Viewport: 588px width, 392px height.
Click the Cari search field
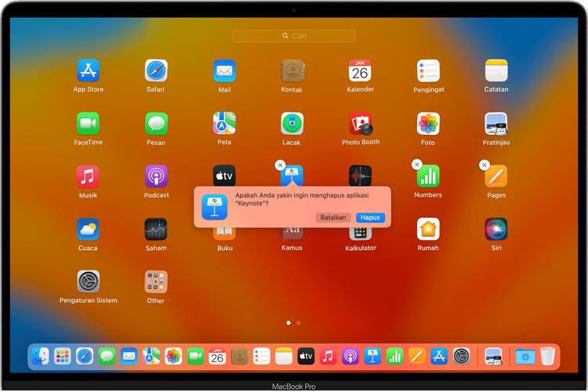tap(294, 36)
